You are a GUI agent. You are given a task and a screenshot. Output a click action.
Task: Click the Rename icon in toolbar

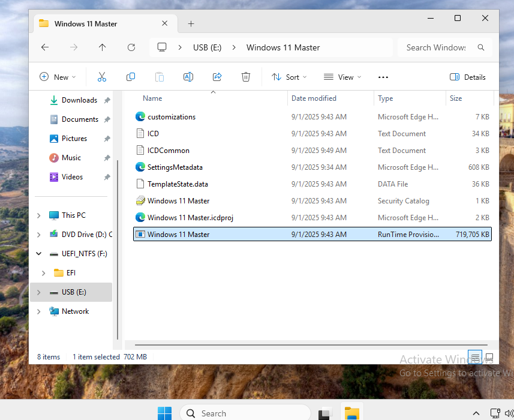coord(188,77)
